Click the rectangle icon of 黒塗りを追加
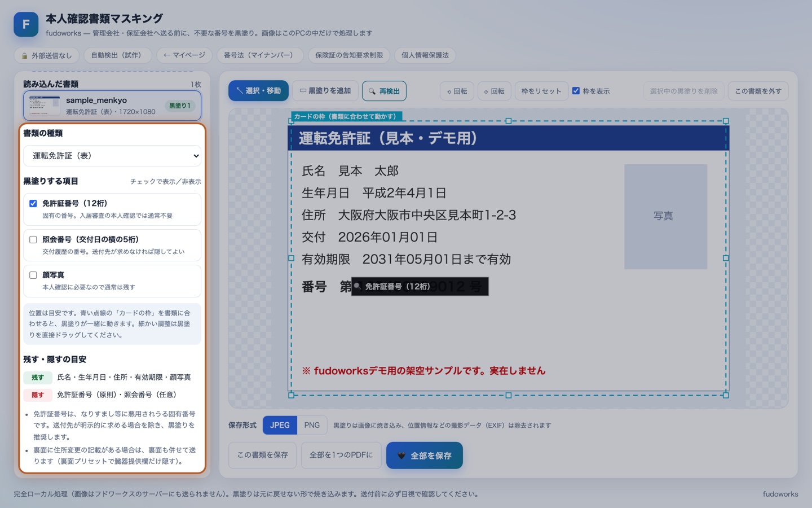 (303, 90)
